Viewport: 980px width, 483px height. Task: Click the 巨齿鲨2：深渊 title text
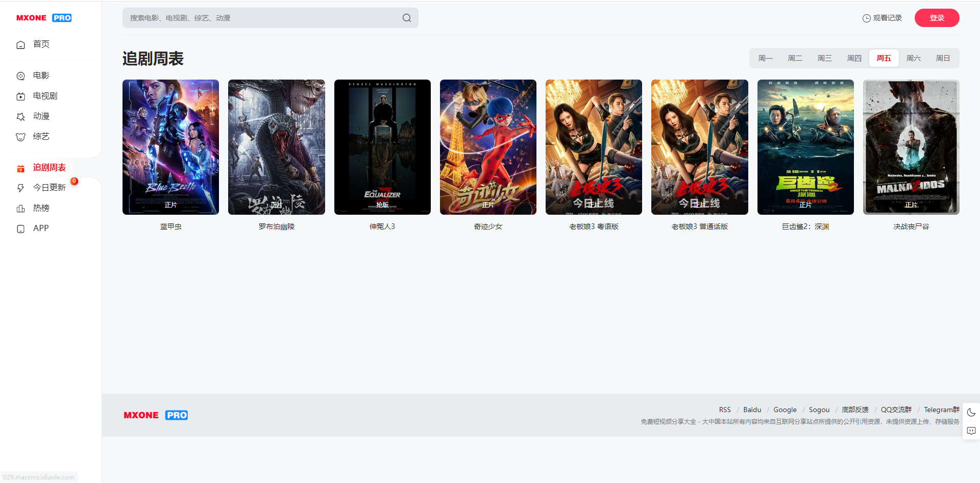(805, 226)
